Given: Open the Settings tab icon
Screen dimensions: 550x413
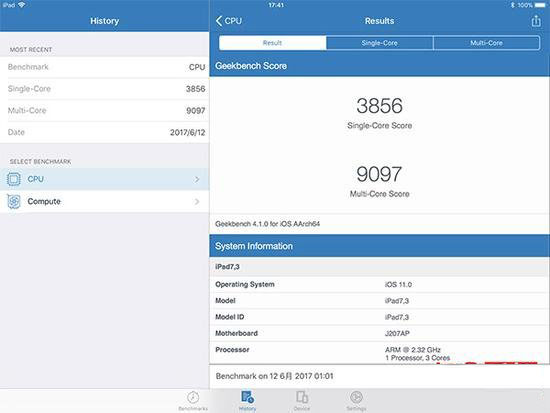Looking at the screenshot, I should tap(356, 397).
